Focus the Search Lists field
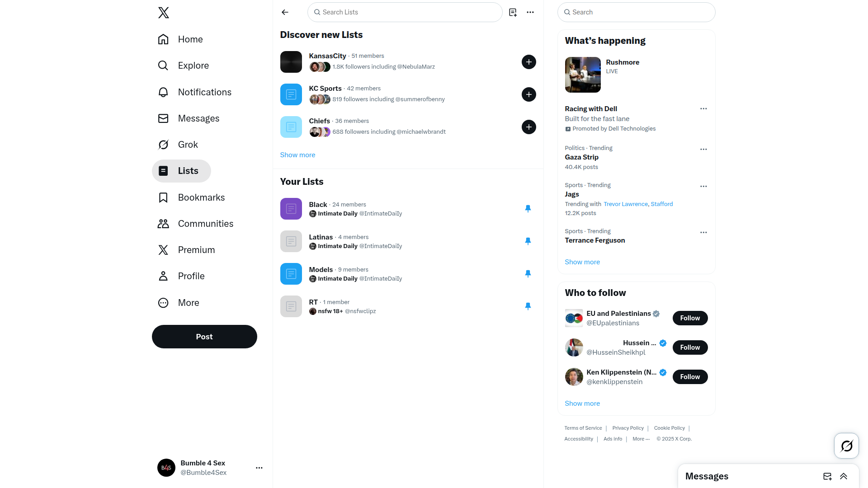 tap(405, 12)
